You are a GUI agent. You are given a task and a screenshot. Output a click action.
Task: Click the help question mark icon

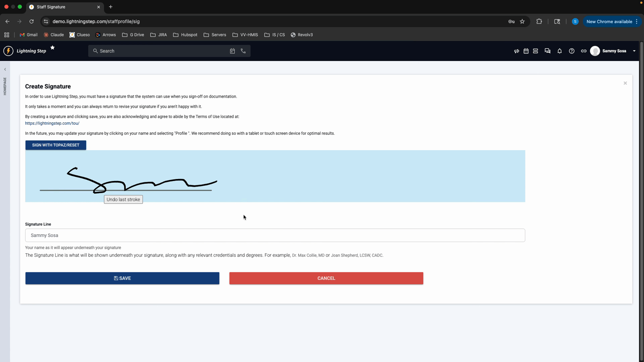(571, 51)
